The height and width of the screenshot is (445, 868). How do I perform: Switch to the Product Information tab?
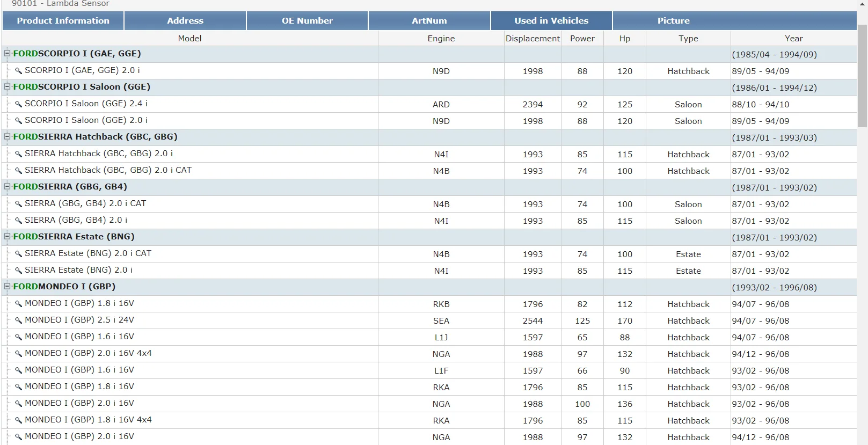click(x=63, y=21)
